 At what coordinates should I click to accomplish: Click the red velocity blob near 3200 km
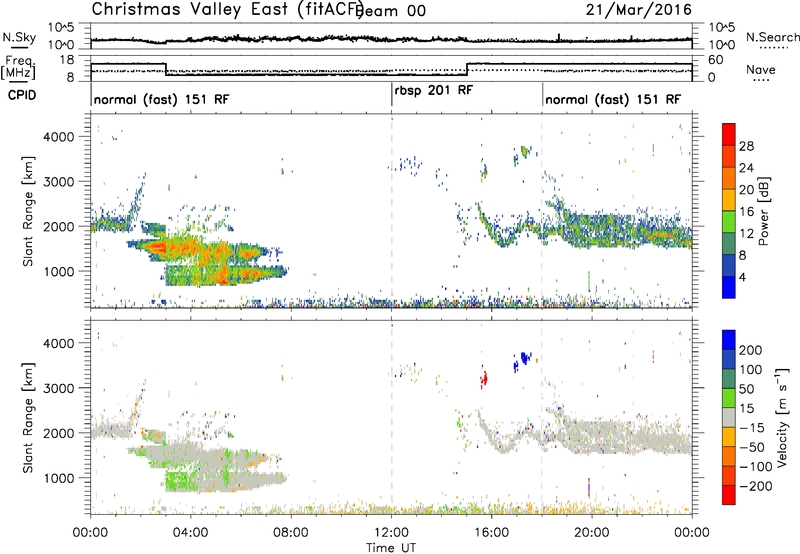click(484, 379)
